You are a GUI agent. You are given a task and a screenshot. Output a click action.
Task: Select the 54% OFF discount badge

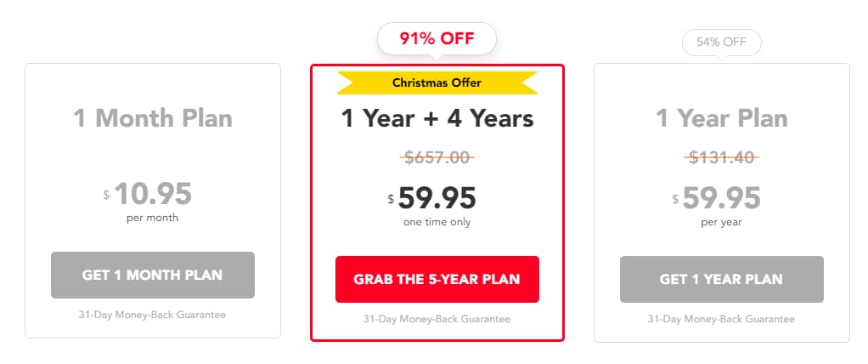tap(721, 43)
